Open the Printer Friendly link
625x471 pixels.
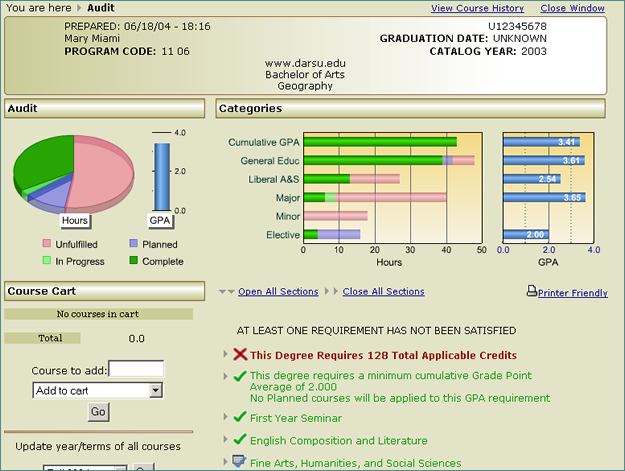point(573,293)
